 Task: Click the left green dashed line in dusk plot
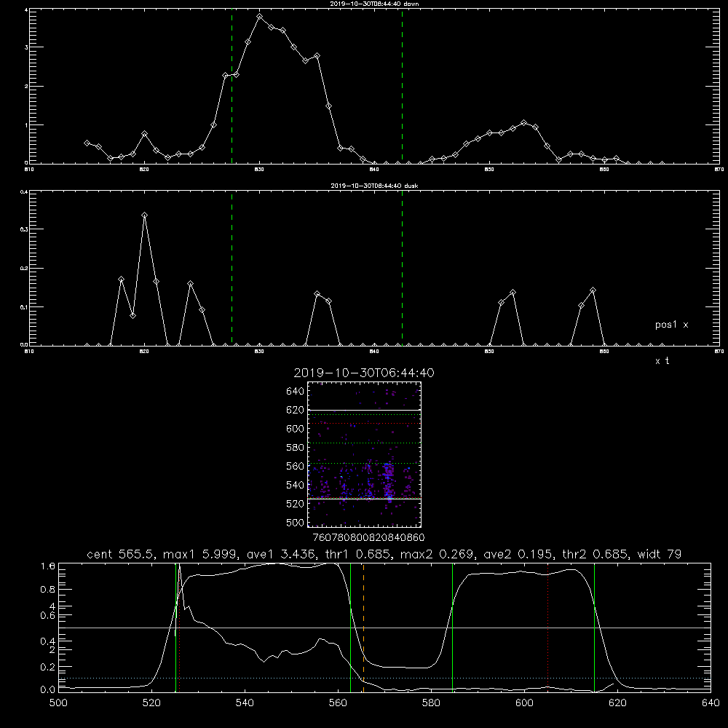232,269
